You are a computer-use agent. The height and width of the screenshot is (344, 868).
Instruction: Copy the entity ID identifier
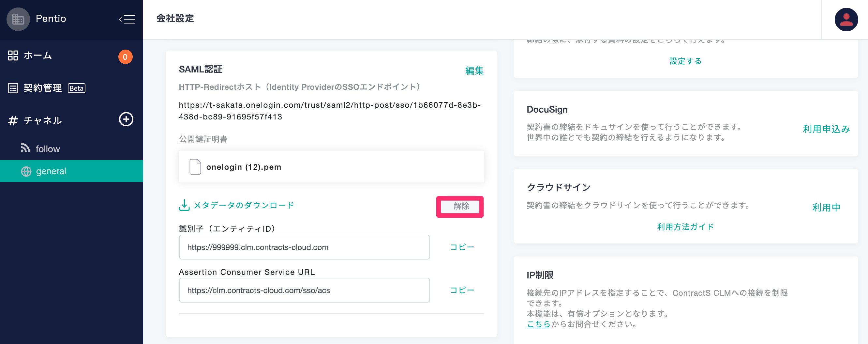pyautogui.click(x=462, y=247)
